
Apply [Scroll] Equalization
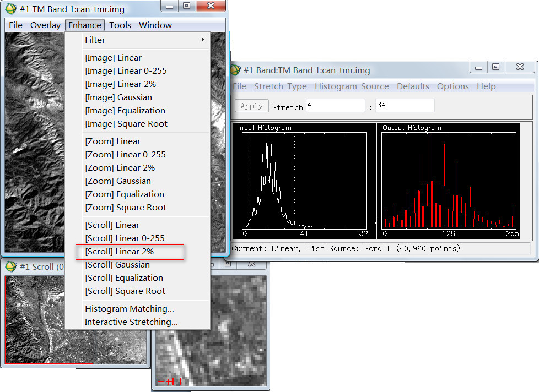pos(124,278)
